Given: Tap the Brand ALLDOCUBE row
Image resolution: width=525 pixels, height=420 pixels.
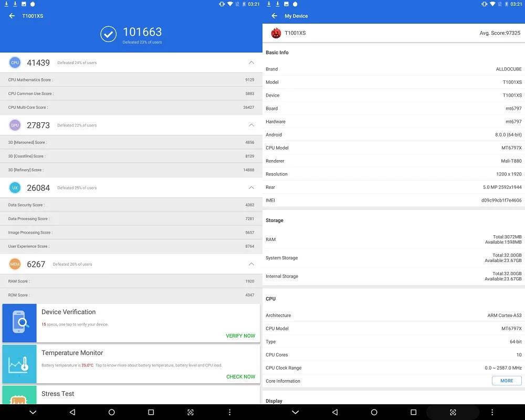Looking at the screenshot, I should [x=394, y=69].
